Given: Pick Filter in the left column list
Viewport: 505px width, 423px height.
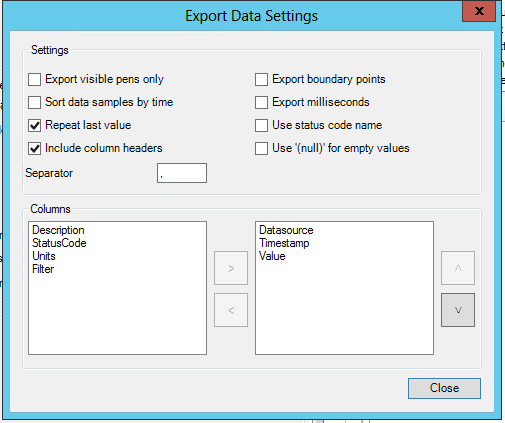Looking at the screenshot, I should point(43,269).
